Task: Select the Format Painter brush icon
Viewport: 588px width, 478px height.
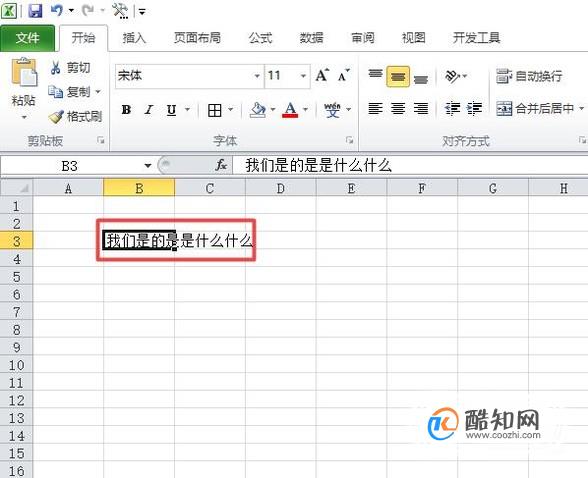Action: pos(56,116)
